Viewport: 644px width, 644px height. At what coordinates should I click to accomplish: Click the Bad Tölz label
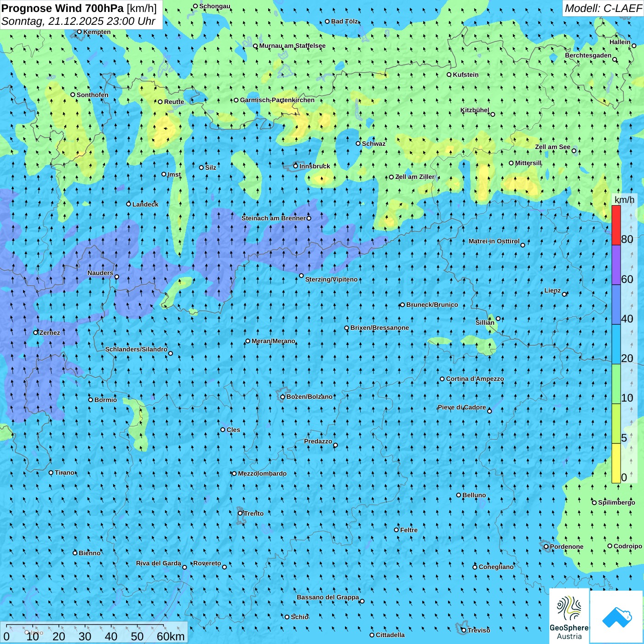pyautogui.click(x=345, y=21)
